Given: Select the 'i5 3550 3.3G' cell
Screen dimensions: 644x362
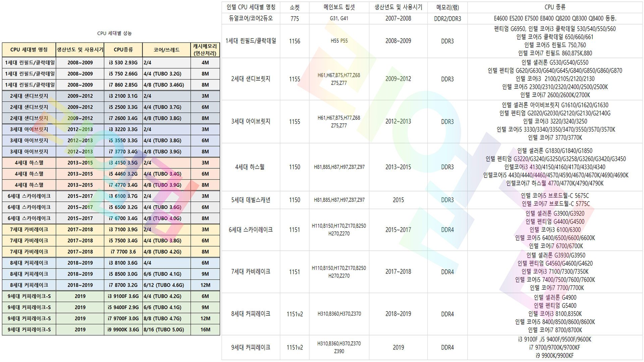Looking at the screenshot, I should pos(123,140).
